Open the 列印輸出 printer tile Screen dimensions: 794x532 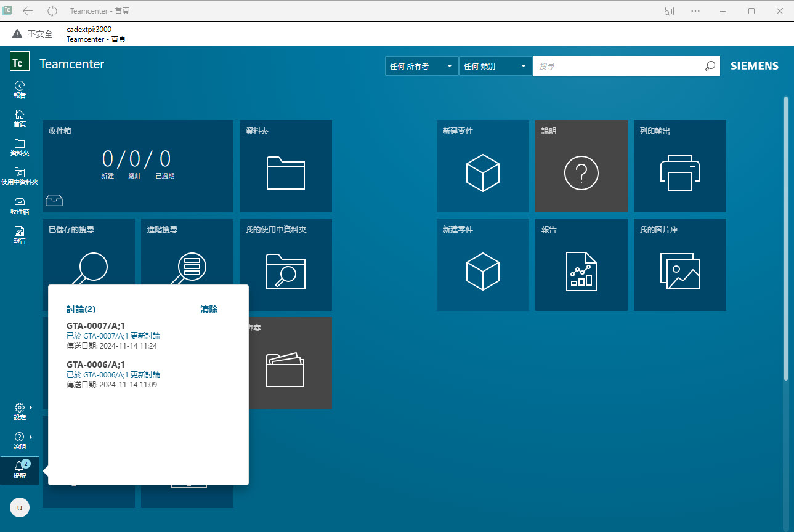(680, 166)
